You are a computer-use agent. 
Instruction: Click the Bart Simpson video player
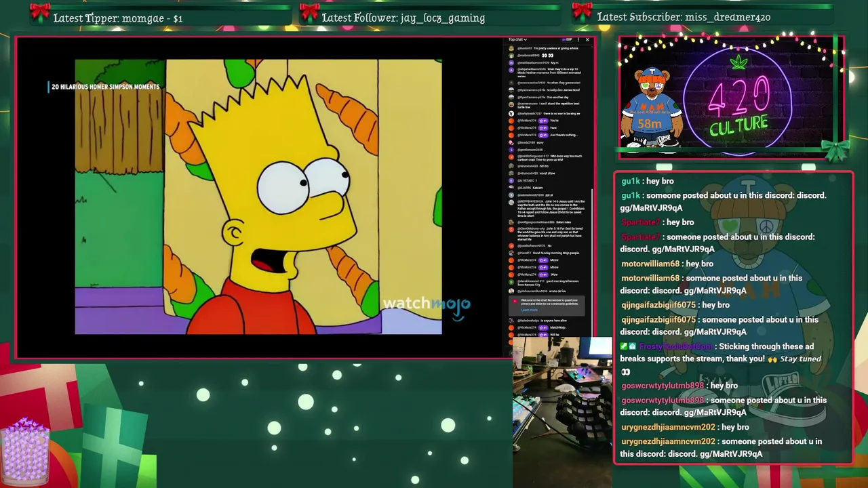[258, 197]
